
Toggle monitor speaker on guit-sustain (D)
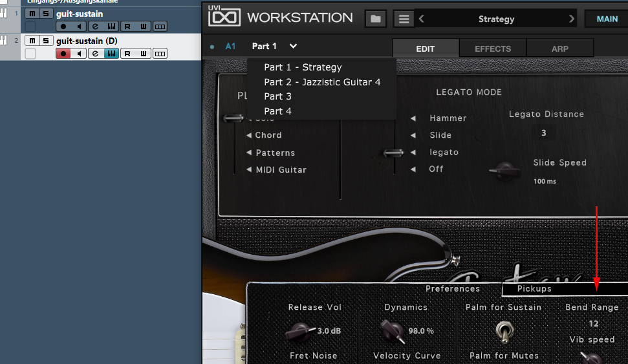point(80,54)
